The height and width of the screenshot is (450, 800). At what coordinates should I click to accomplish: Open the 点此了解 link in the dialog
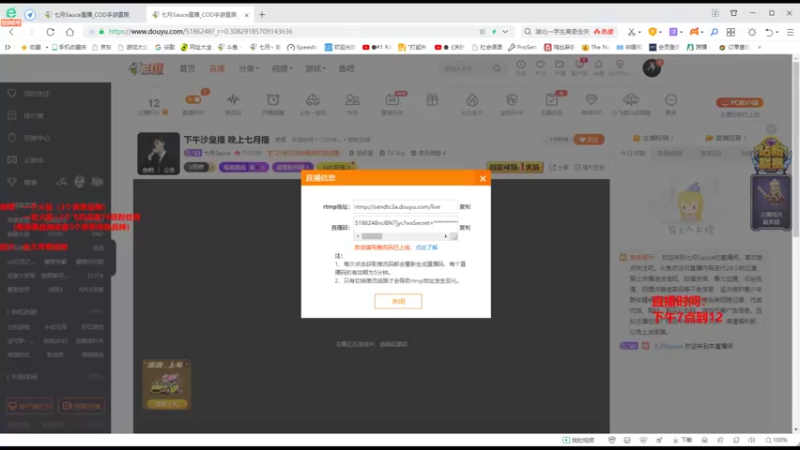pyautogui.click(x=427, y=247)
